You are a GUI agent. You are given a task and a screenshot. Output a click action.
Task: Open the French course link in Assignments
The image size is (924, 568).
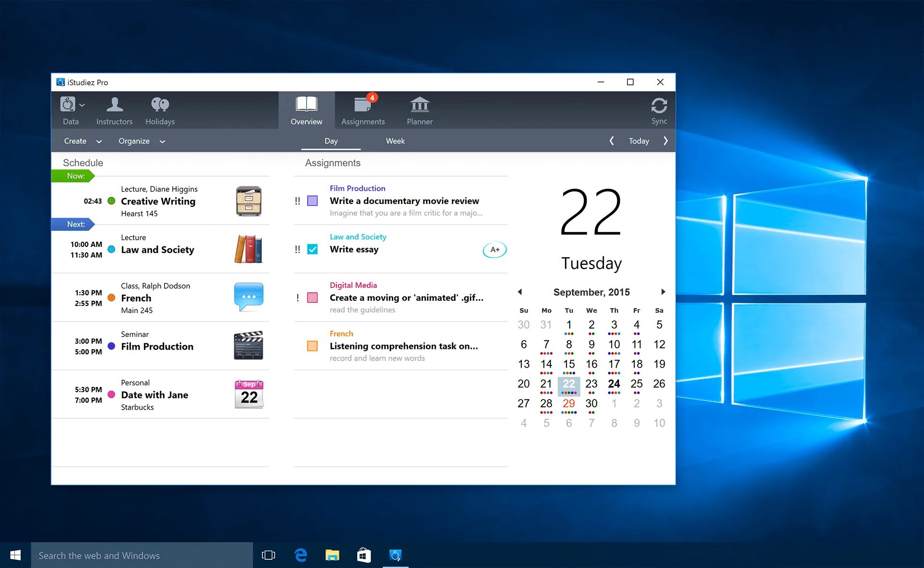[341, 334]
